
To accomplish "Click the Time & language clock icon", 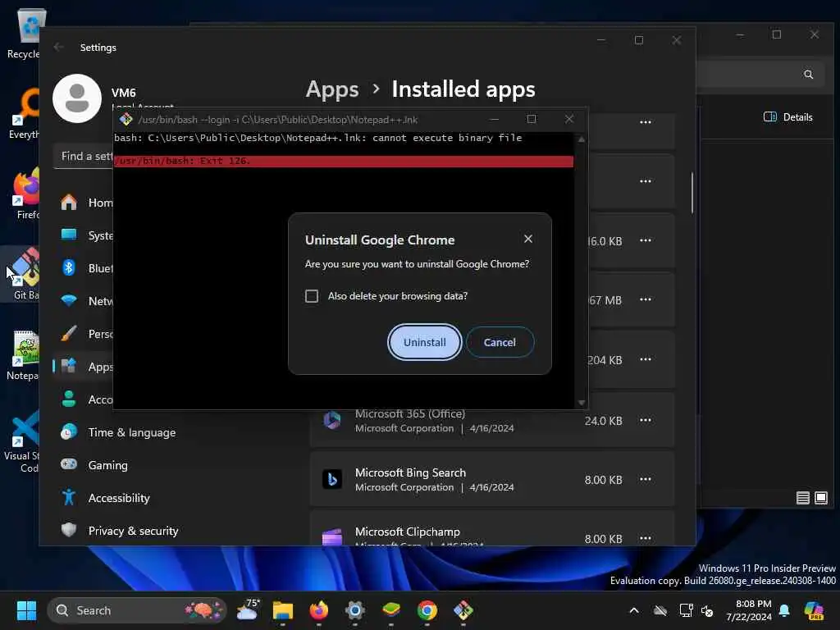I will pos(69,431).
